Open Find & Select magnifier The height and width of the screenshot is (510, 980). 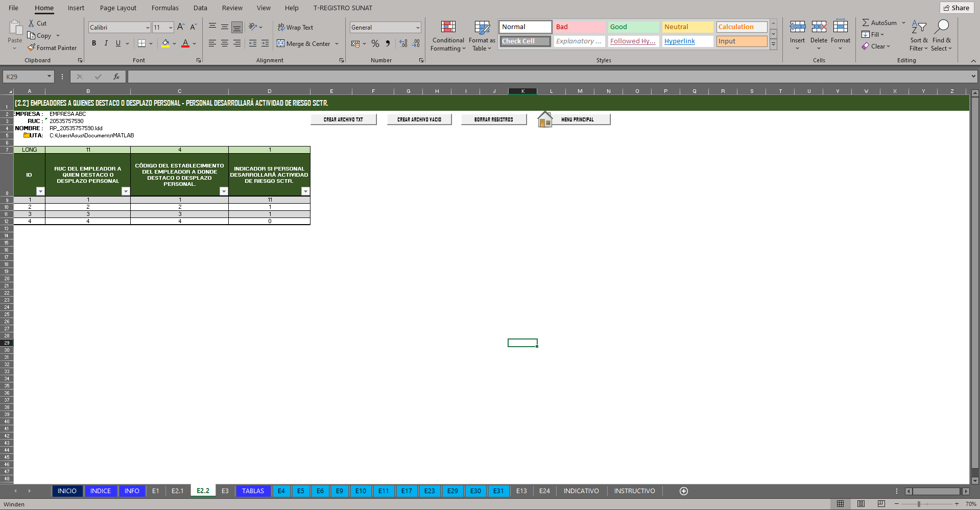click(x=942, y=27)
